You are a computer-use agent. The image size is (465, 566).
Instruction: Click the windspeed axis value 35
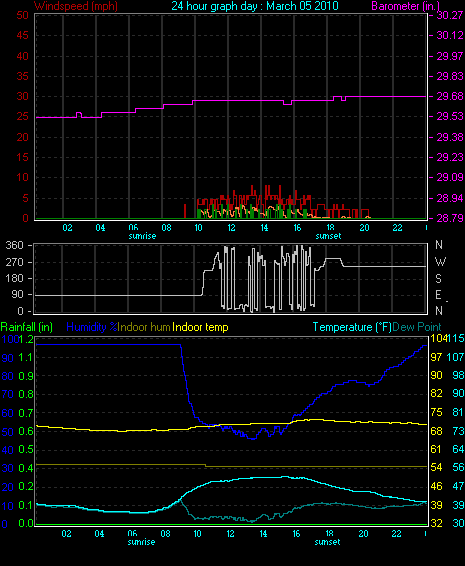[22, 76]
